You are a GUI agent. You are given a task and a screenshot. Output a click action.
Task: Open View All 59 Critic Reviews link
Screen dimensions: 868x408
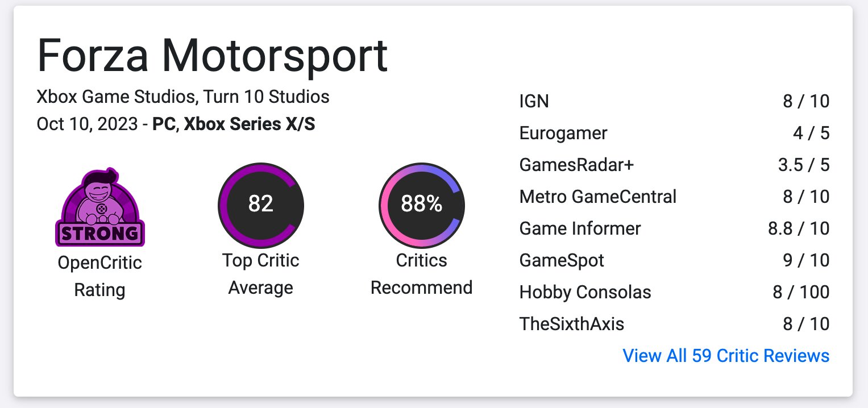[726, 356]
